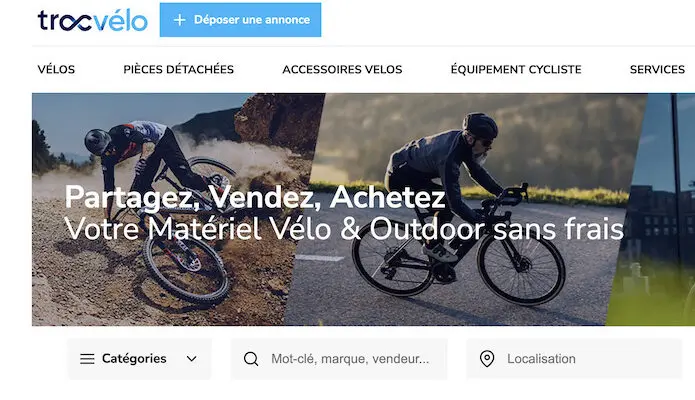Click the Partagez, Vendez, Achetez headline
695x400 pixels.
[x=255, y=197]
